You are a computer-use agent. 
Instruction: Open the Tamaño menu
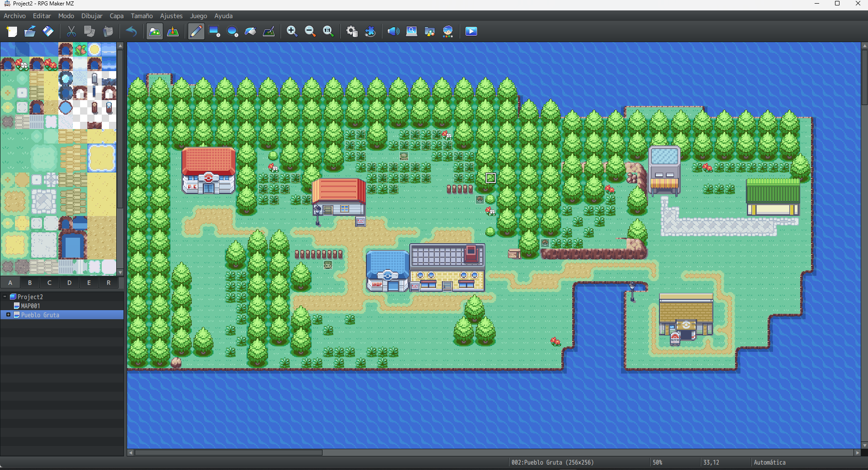pyautogui.click(x=142, y=16)
